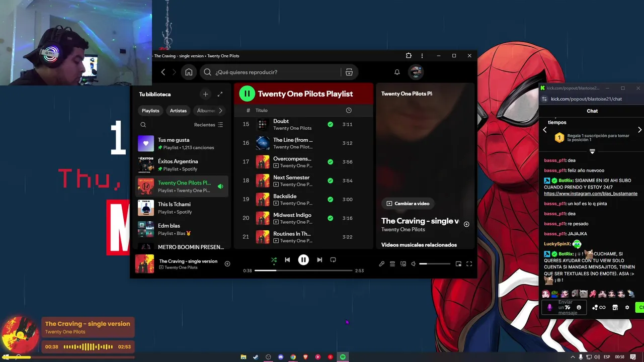Viewport: 644px width, 362px height.
Task: Adjust the Spotify volume slider
Action: point(435,264)
